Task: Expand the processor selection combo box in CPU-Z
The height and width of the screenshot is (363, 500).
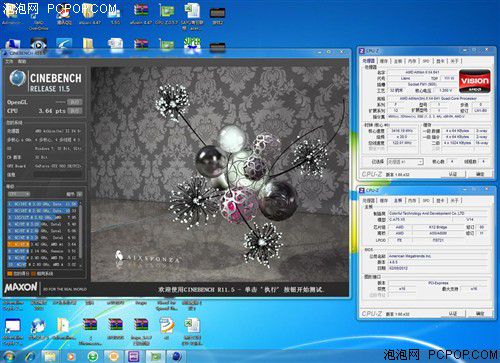Action: coord(405,162)
